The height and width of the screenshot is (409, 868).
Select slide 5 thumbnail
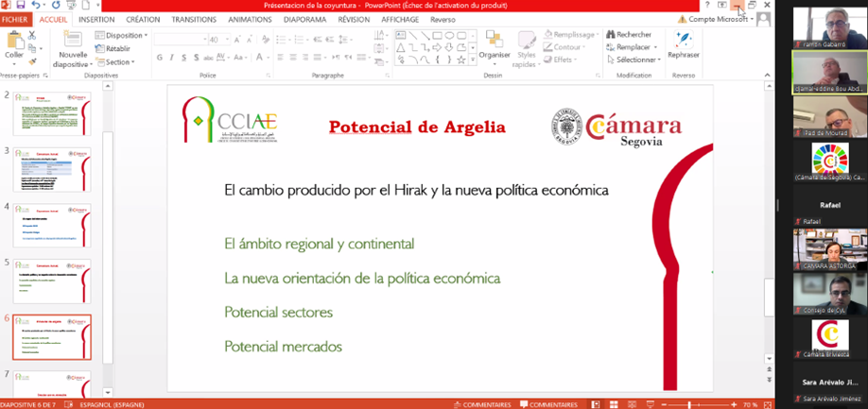(x=52, y=281)
